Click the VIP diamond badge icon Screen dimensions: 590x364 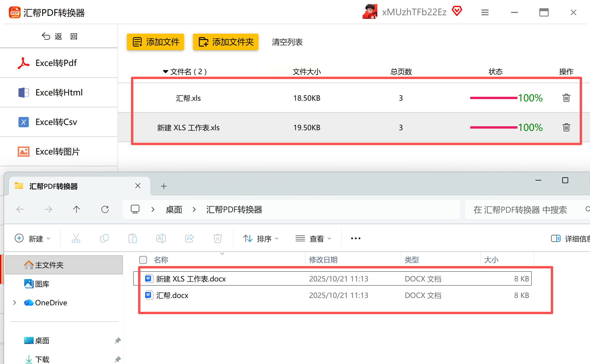coord(457,12)
